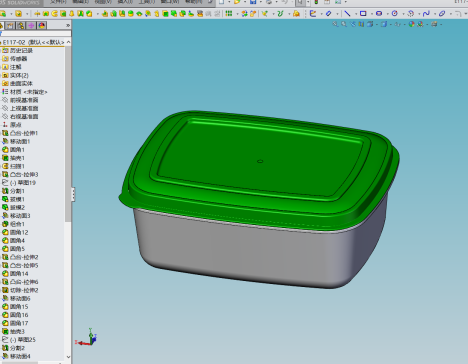Screen dimensions: 468x364
Task: Click the feature tree vertical scrollbar thumb
Action: tap(68, 134)
